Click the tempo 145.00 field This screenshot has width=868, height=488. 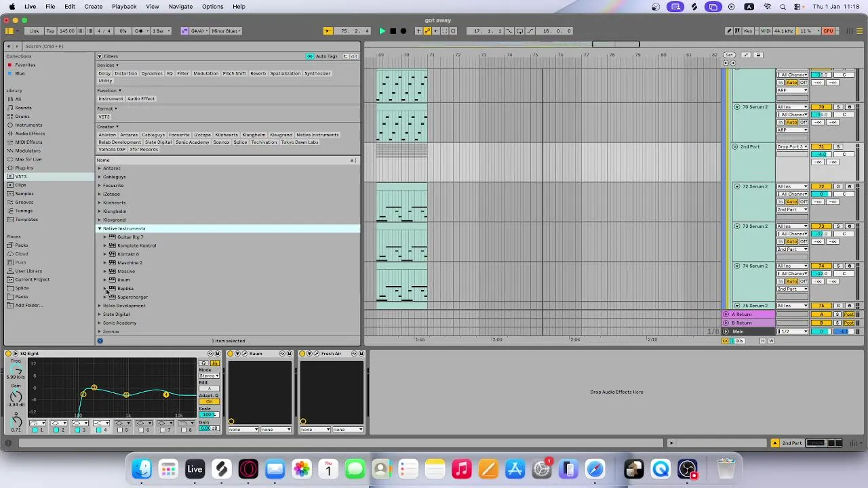point(67,30)
